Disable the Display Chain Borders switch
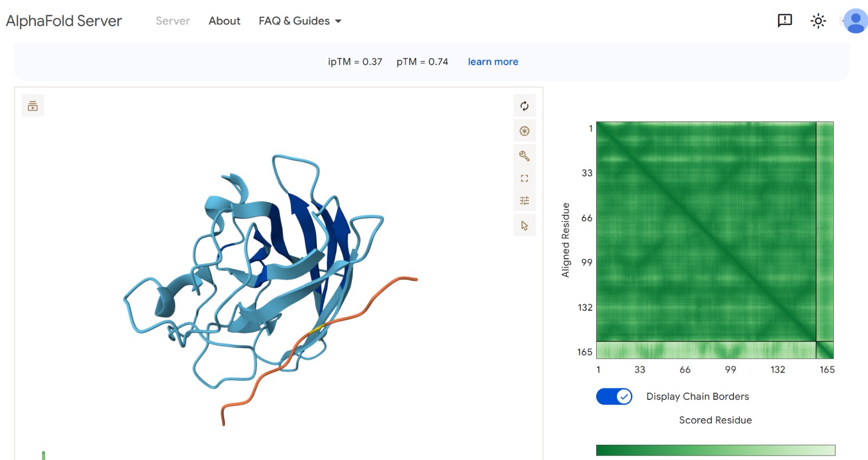868x460 pixels. (614, 397)
